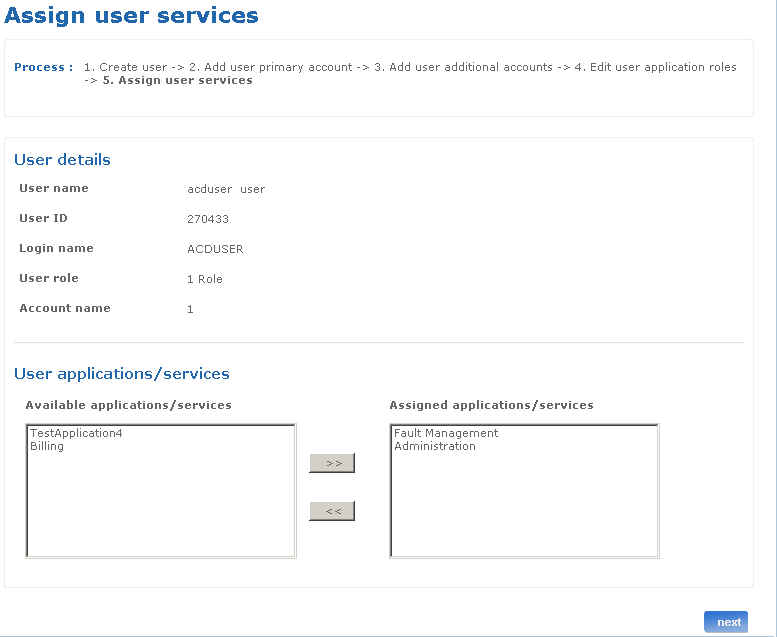Click the Available applications/services label

(128, 405)
